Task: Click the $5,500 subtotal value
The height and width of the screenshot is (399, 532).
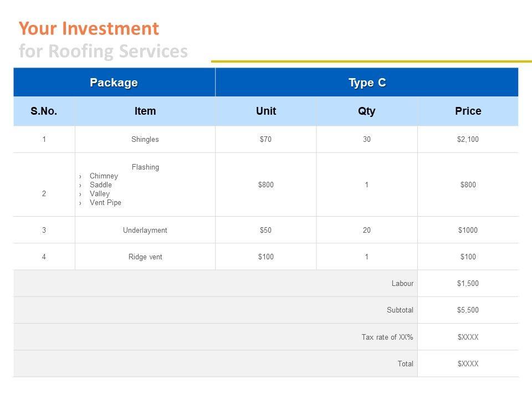Action: tap(468, 310)
